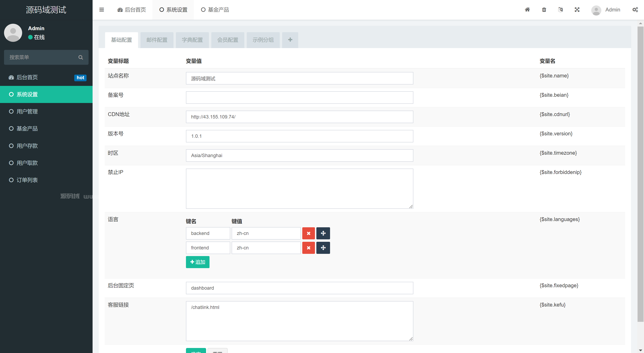Open the 会员配置 tab
This screenshot has height=353, width=644.
click(227, 40)
